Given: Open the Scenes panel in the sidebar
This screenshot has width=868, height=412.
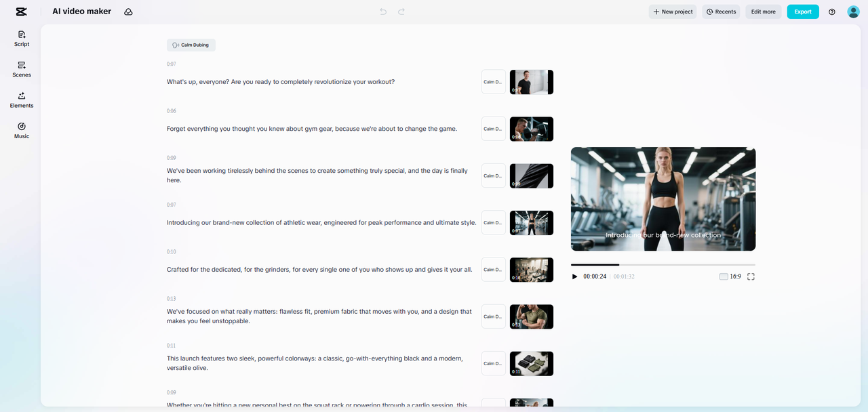Looking at the screenshot, I should [21, 69].
